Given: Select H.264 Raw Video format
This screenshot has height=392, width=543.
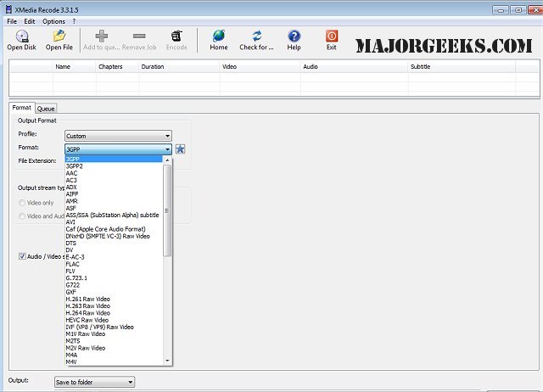Looking at the screenshot, I should (114, 313).
